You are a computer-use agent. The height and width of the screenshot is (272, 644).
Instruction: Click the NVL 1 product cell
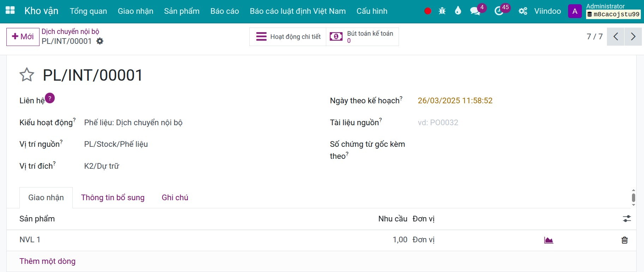[30, 240]
